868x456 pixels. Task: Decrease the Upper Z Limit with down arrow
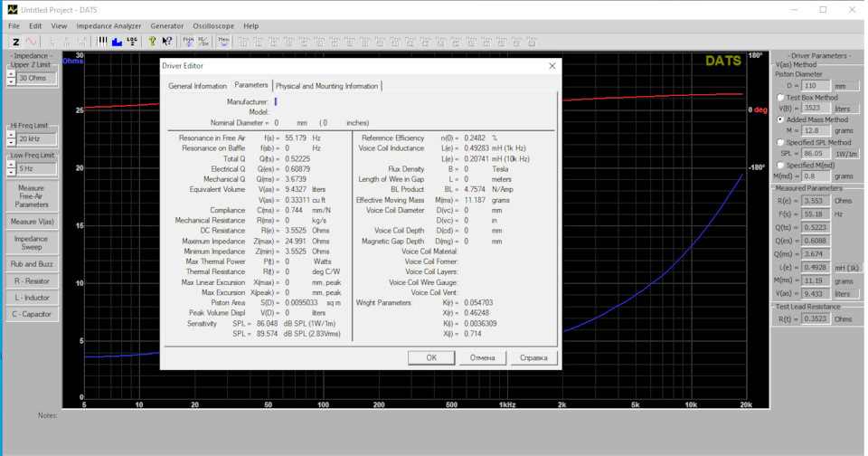[11, 81]
